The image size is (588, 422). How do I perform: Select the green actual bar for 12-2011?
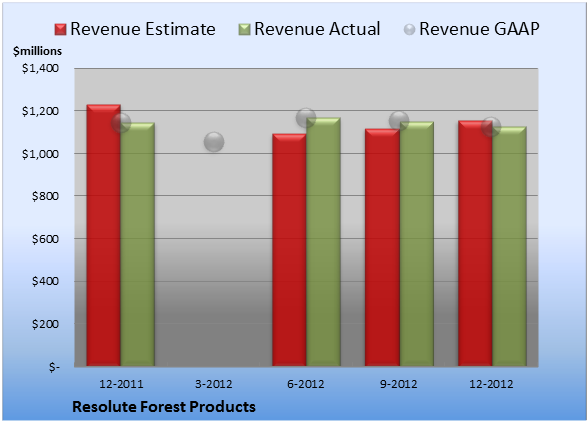pyautogui.click(x=138, y=244)
